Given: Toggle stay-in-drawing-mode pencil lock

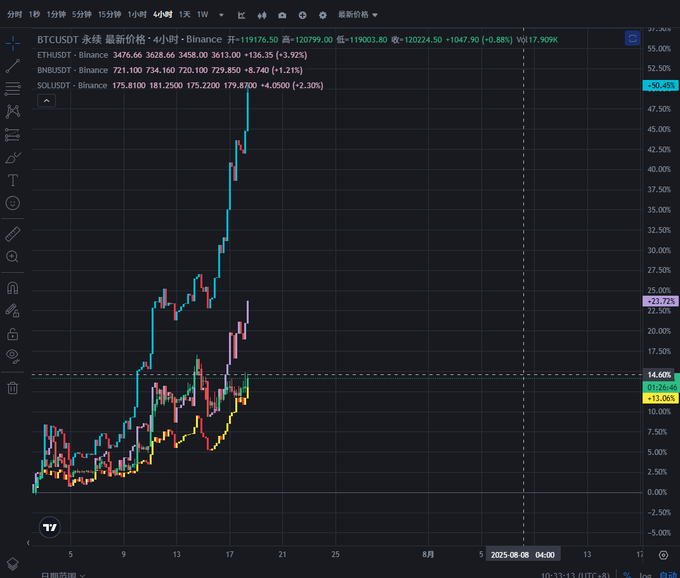Looking at the screenshot, I should (x=13, y=310).
